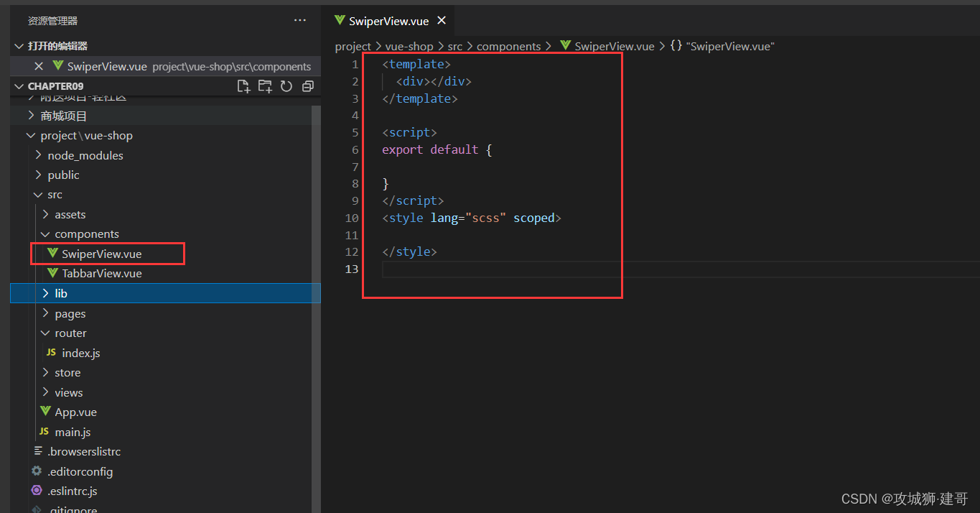Click the ESLint icon beside .eslintrc.js

click(37, 491)
